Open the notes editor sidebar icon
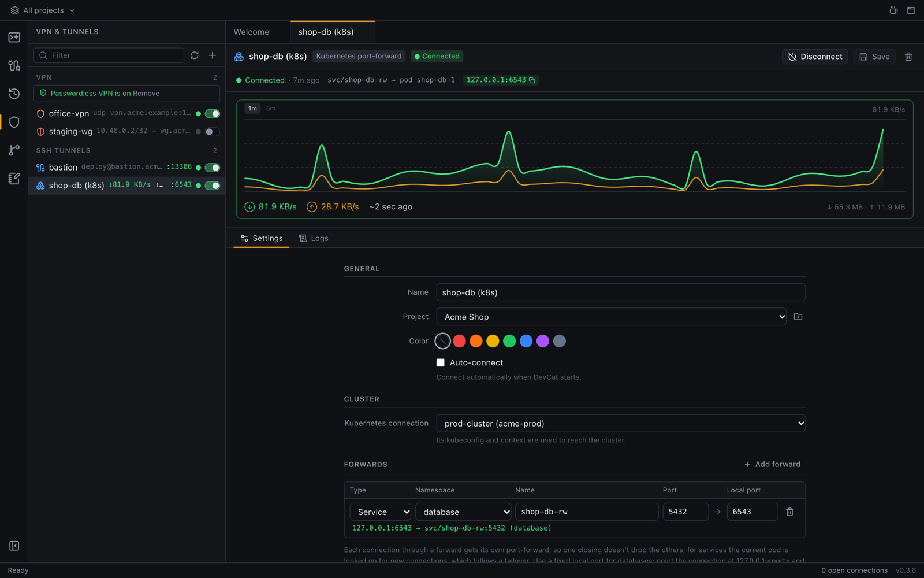Screen dimensions: 924x578 (x=14, y=179)
